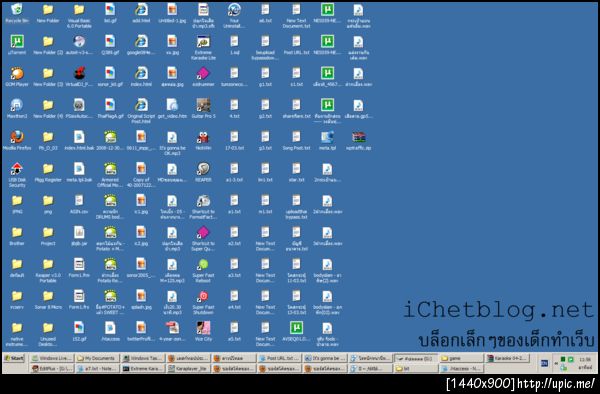Switch to Extreme Karaoke taskbar window
600x394 pixels.
tap(142, 368)
